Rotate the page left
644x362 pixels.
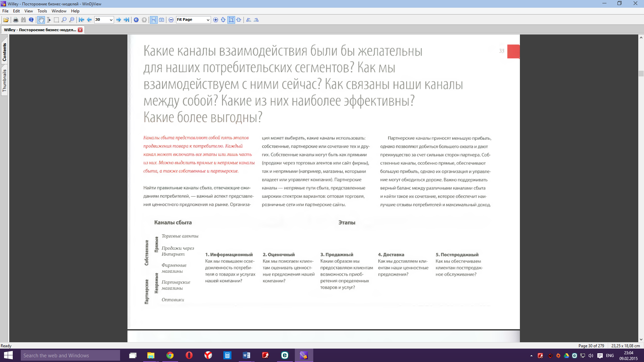tap(249, 20)
